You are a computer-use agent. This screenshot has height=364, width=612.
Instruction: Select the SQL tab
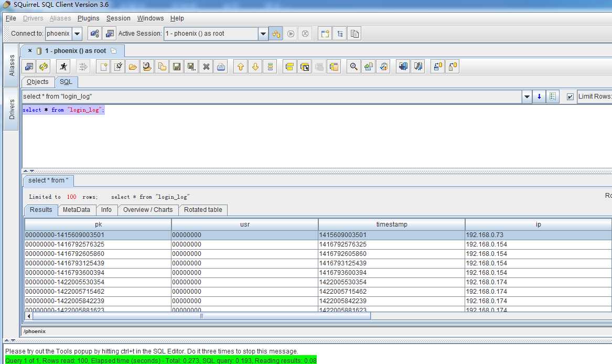[x=66, y=82]
